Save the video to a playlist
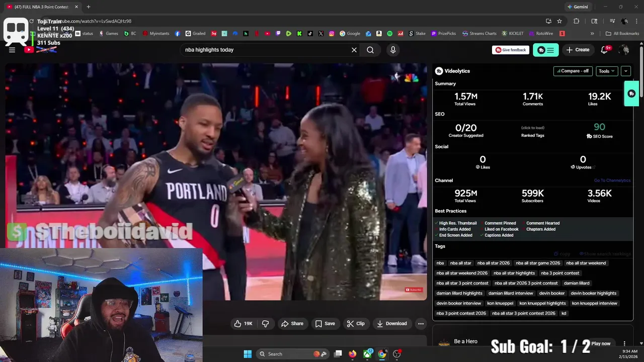This screenshot has width=644, height=362. [325, 324]
